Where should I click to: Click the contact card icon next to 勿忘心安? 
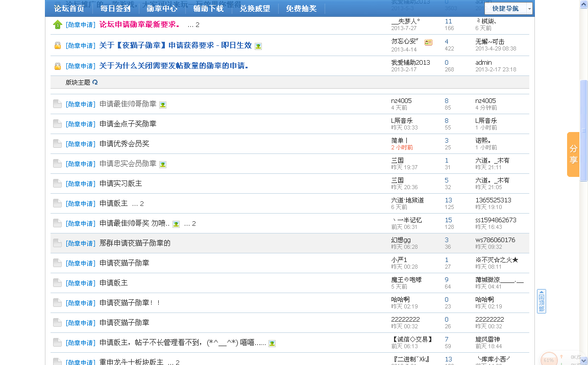[x=428, y=42]
